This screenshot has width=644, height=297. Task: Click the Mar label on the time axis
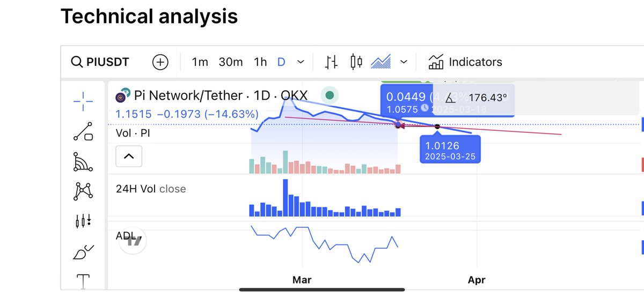coord(302,280)
